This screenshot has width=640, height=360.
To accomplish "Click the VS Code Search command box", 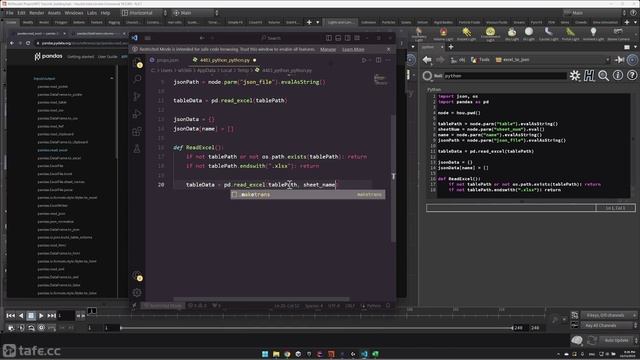I will pyautogui.click(x=272, y=38).
